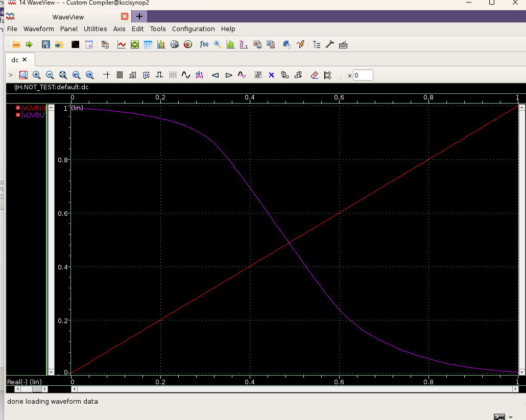Open the Edit menu
Image resolution: width=526 pixels, height=420 pixels.
pyautogui.click(x=137, y=29)
